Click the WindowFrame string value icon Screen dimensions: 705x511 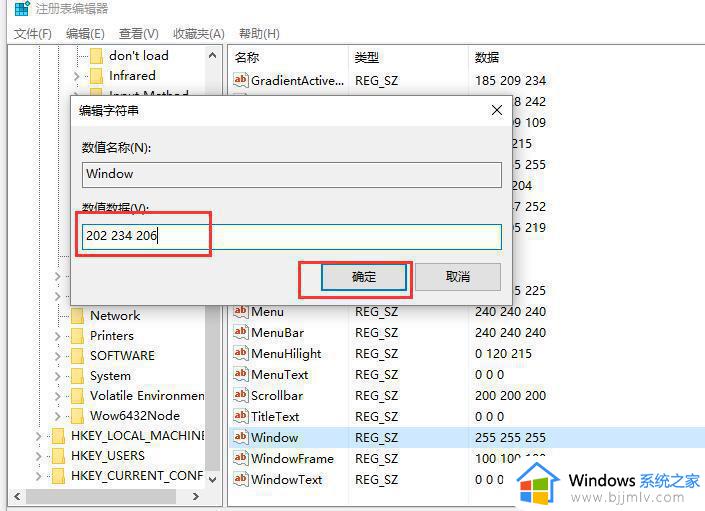tap(241, 458)
